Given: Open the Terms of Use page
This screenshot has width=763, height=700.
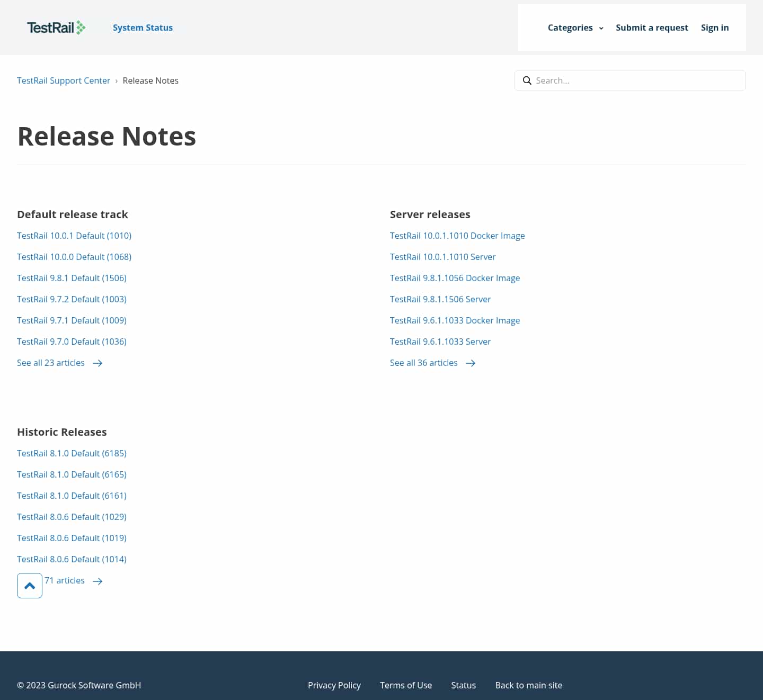Looking at the screenshot, I should click(x=405, y=685).
